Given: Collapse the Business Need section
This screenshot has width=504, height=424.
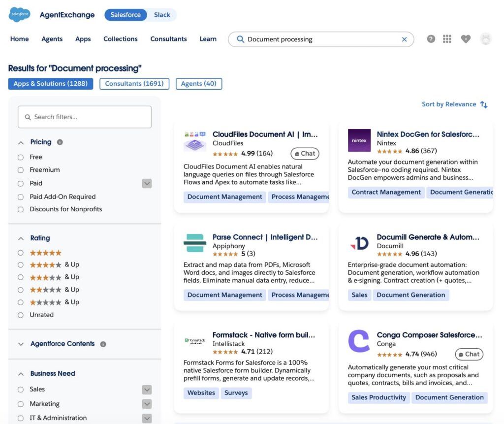Looking at the screenshot, I should [x=21, y=374].
